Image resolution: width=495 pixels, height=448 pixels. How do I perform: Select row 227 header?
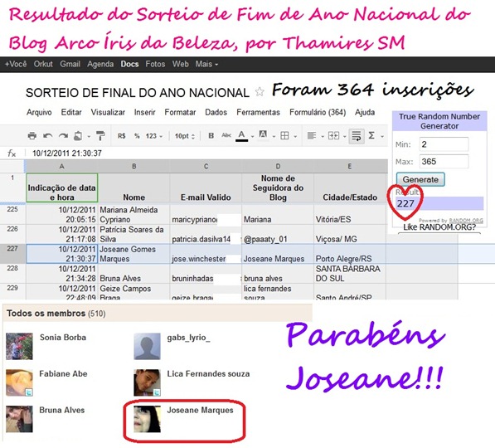coord(12,253)
